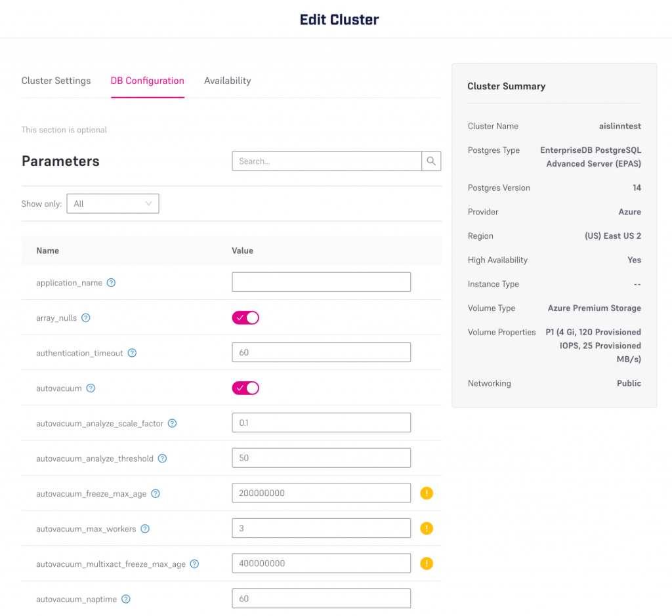Click help icon beside authentication_timeout
The image size is (672, 616).
pos(132,353)
